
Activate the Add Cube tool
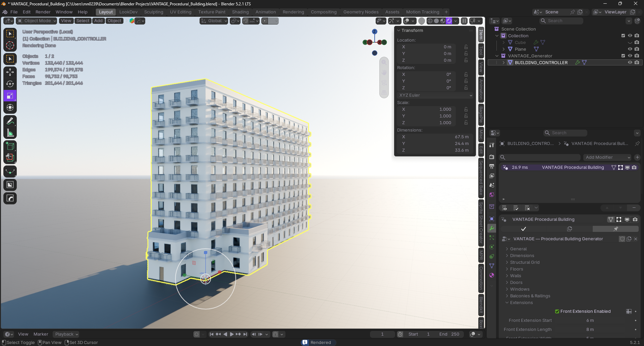pos(10,146)
